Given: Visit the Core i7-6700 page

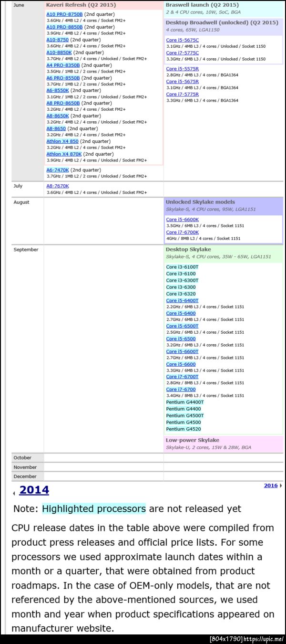Looking at the screenshot, I should [x=181, y=390].
